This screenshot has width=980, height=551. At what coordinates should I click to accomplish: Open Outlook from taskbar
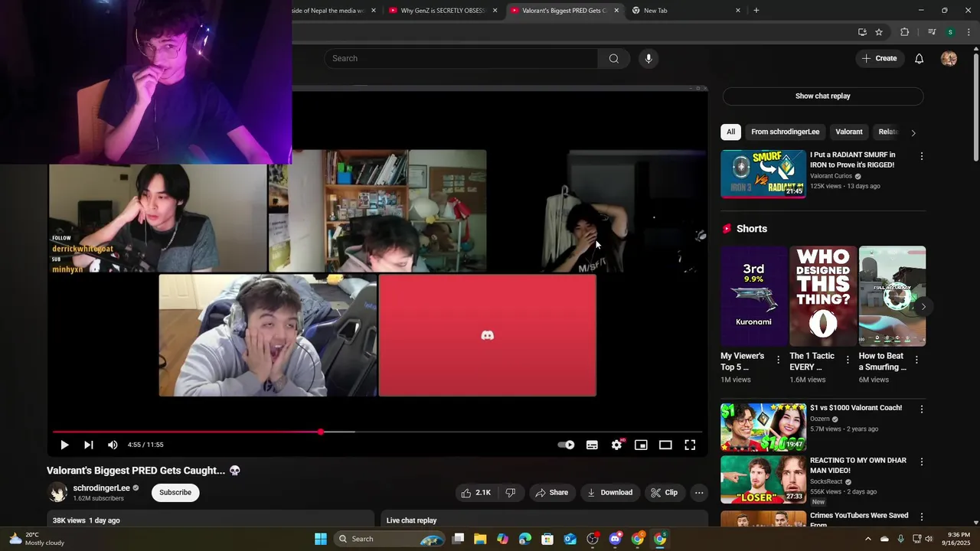click(570, 539)
